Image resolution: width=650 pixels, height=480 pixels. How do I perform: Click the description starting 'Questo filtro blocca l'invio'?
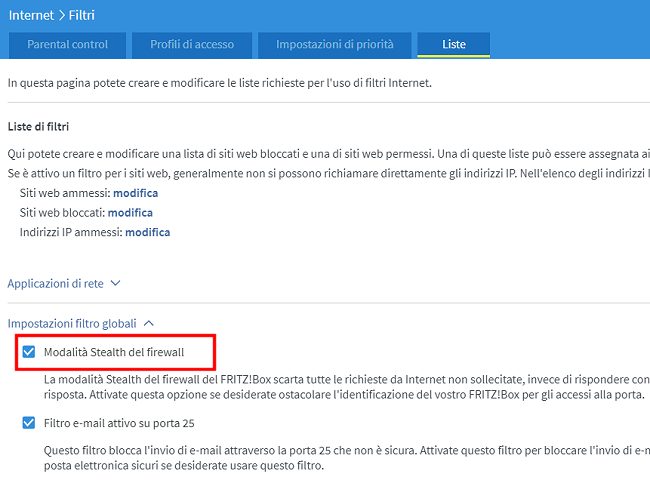347,458
